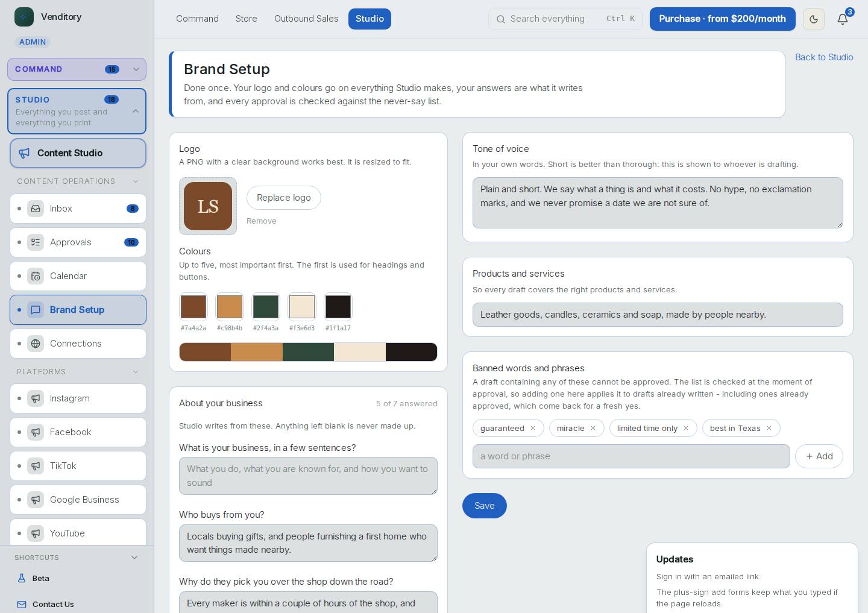This screenshot has width=868, height=613.
Task: Open the notifications bell
Action: [843, 19]
